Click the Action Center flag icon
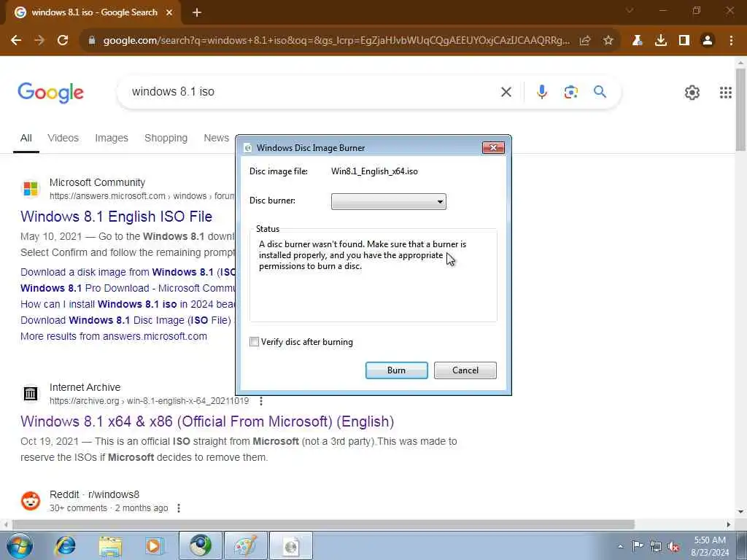This screenshot has height=560, width=747. point(638,546)
